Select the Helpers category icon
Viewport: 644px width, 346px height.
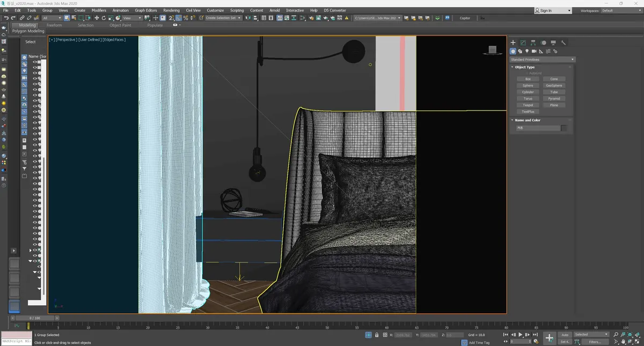541,51
